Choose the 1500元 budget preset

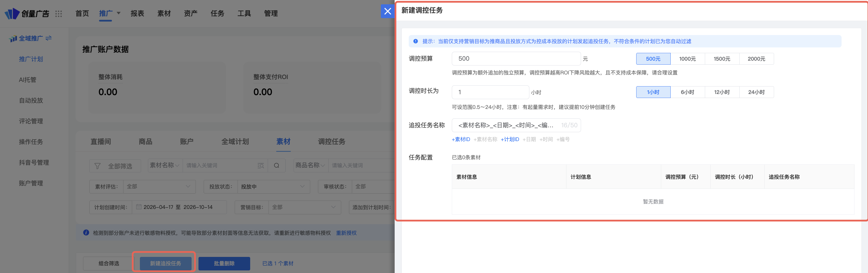(722, 59)
